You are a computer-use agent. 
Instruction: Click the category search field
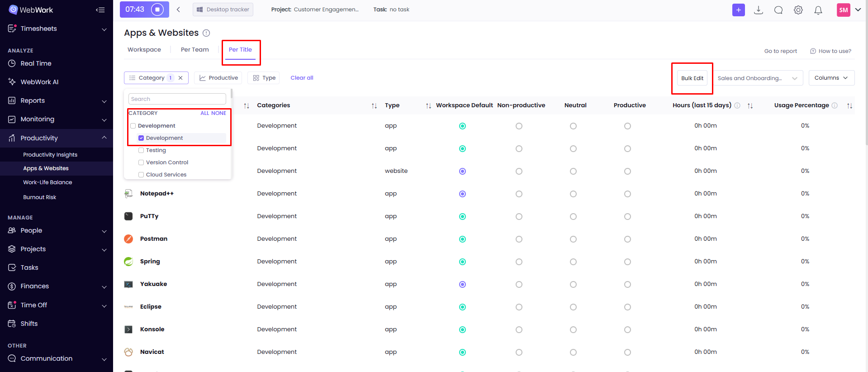click(x=177, y=99)
